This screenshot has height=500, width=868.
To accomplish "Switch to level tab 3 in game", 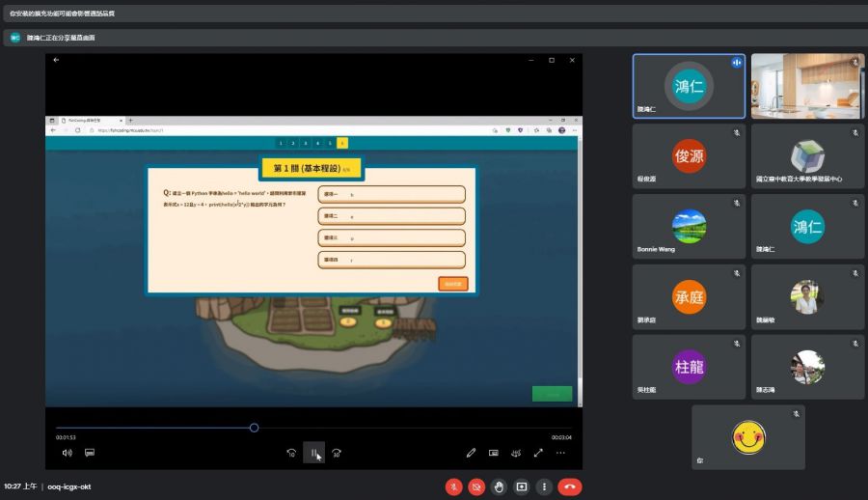I will [x=305, y=143].
